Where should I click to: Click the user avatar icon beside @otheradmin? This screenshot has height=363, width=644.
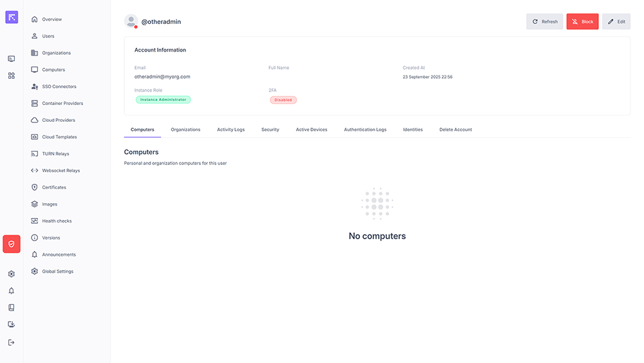(x=131, y=21)
